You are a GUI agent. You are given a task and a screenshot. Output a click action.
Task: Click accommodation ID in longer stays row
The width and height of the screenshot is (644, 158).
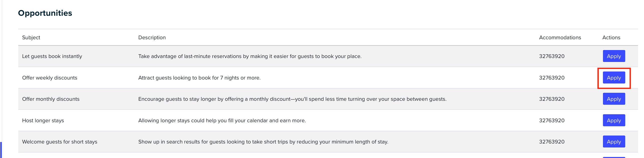552,120
